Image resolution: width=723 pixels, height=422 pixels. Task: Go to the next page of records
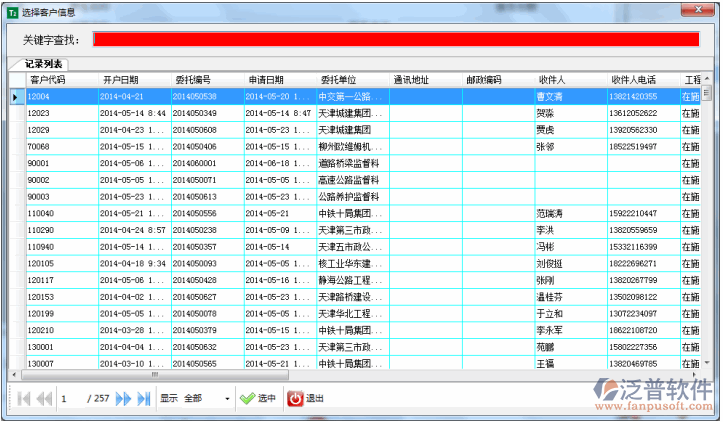point(123,398)
